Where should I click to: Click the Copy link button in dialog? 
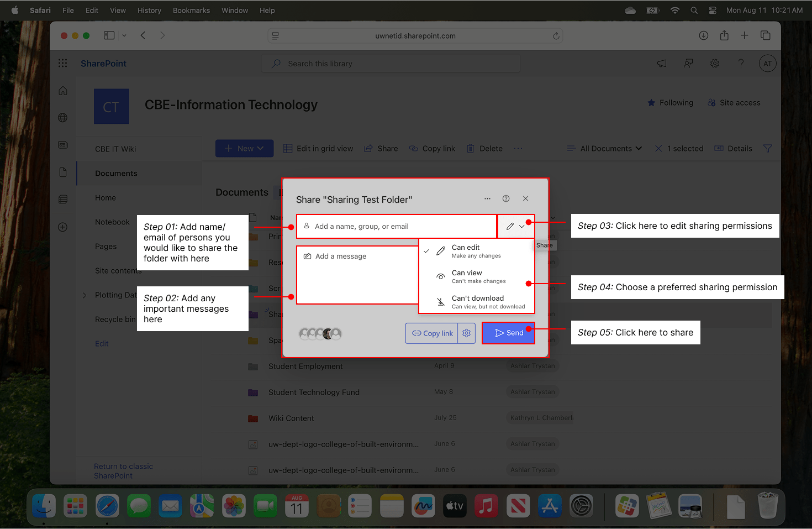tap(432, 333)
